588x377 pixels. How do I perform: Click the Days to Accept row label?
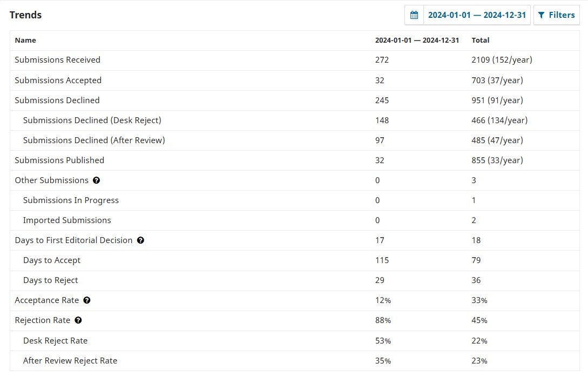tap(52, 260)
